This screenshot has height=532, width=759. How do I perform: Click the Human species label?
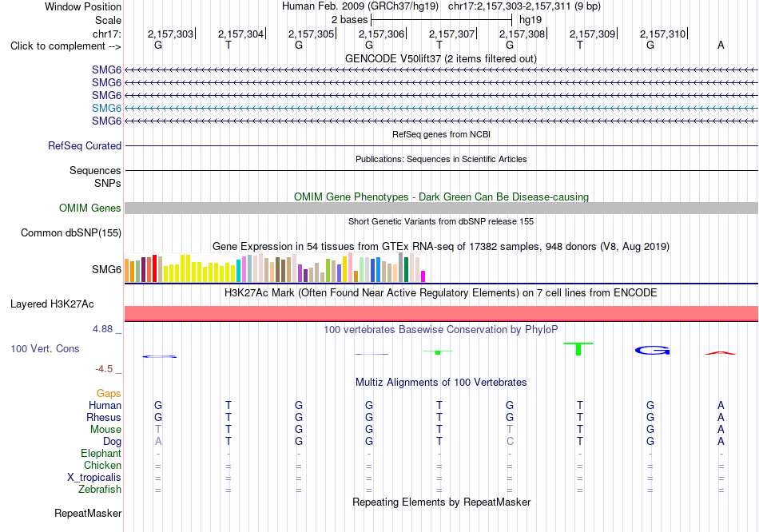coord(105,405)
